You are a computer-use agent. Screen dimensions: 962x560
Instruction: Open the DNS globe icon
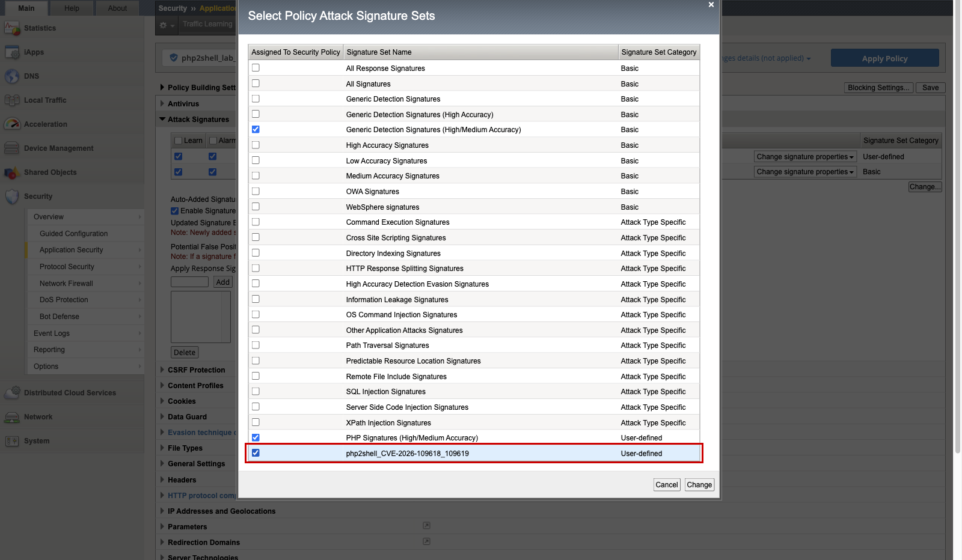pyautogui.click(x=12, y=76)
